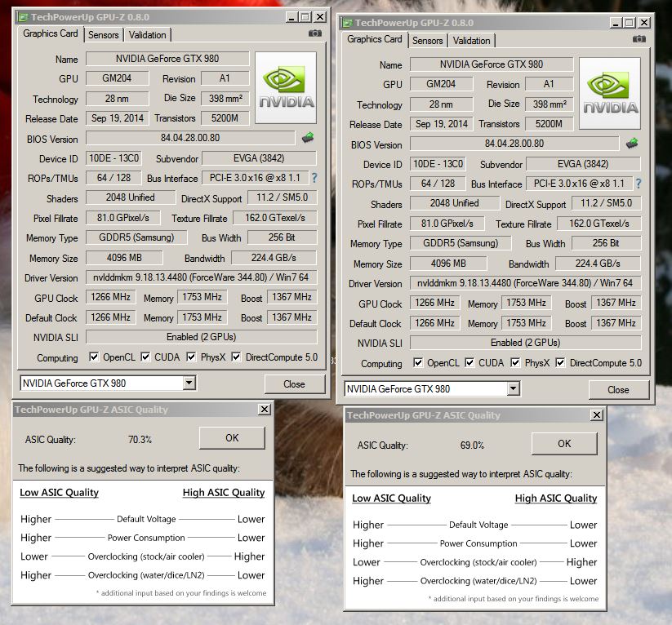Click 69.0% ASIC Quality value
Image resolution: width=672 pixels, height=625 pixels.
(x=472, y=445)
